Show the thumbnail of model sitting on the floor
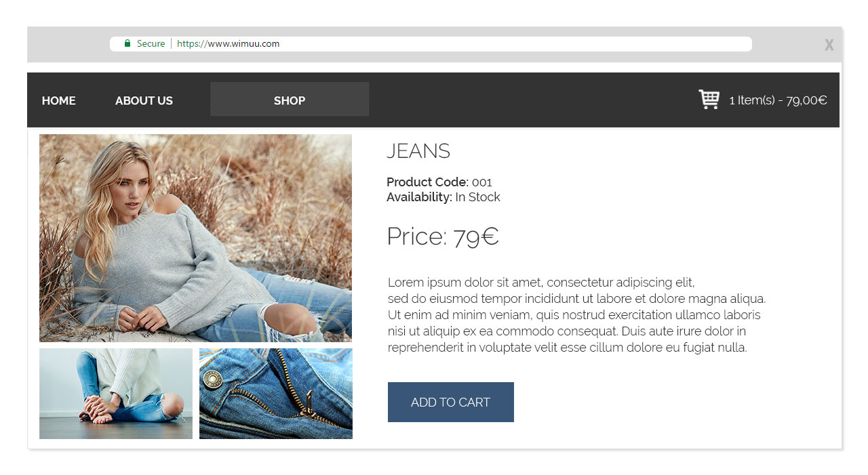The width and height of the screenshot is (868, 475). [116, 394]
